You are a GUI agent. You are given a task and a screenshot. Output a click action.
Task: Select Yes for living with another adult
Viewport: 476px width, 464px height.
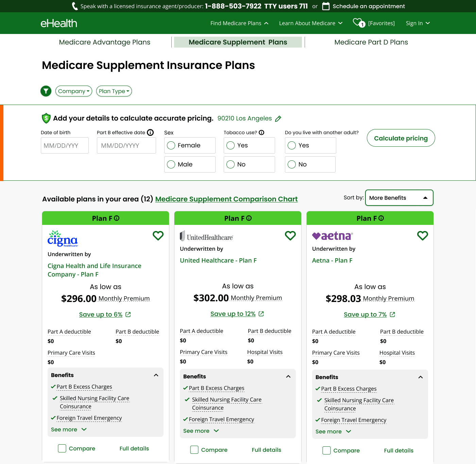(310, 145)
